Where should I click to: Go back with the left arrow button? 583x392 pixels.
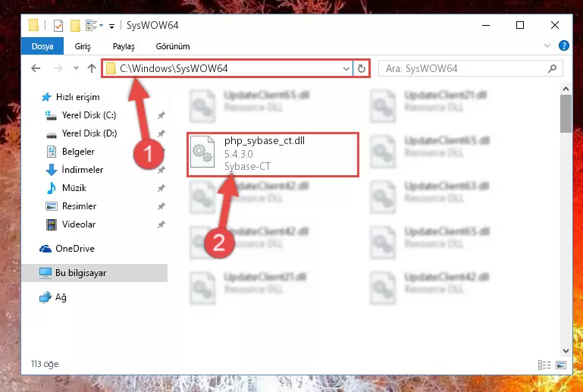pyautogui.click(x=36, y=68)
